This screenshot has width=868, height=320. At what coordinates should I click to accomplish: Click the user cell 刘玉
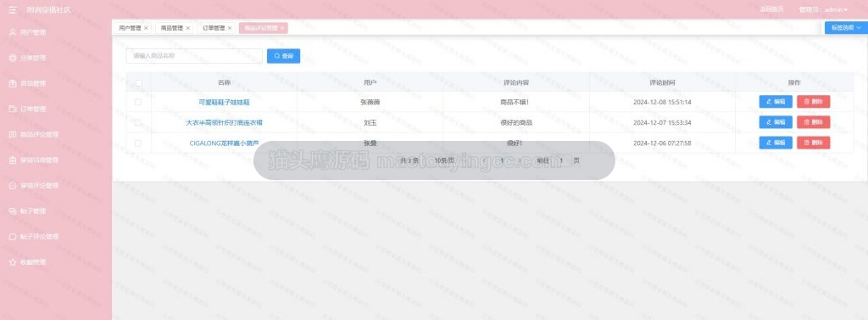(370, 122)
